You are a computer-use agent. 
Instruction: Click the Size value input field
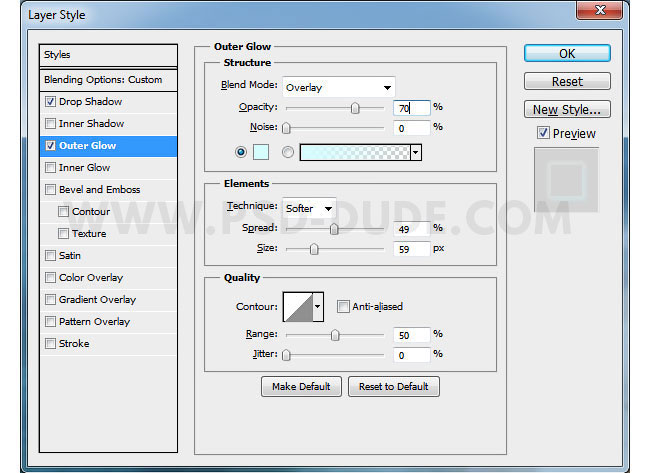click(411, 249)
